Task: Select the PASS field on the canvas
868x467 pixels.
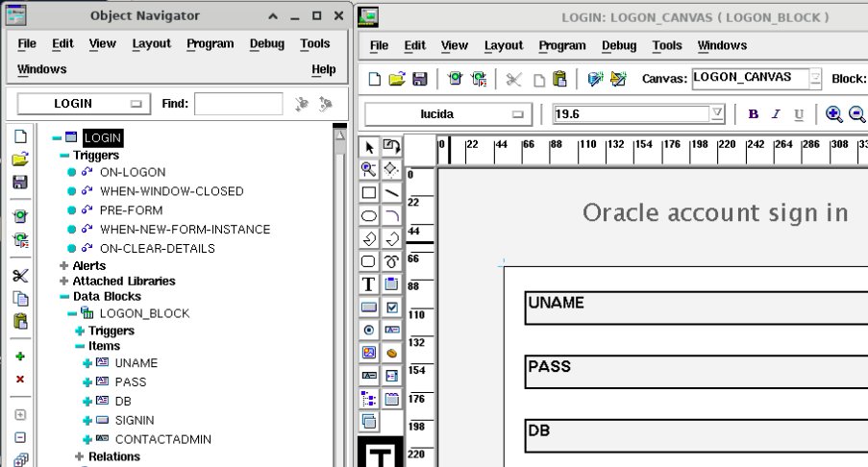Action: coord(696,372)
